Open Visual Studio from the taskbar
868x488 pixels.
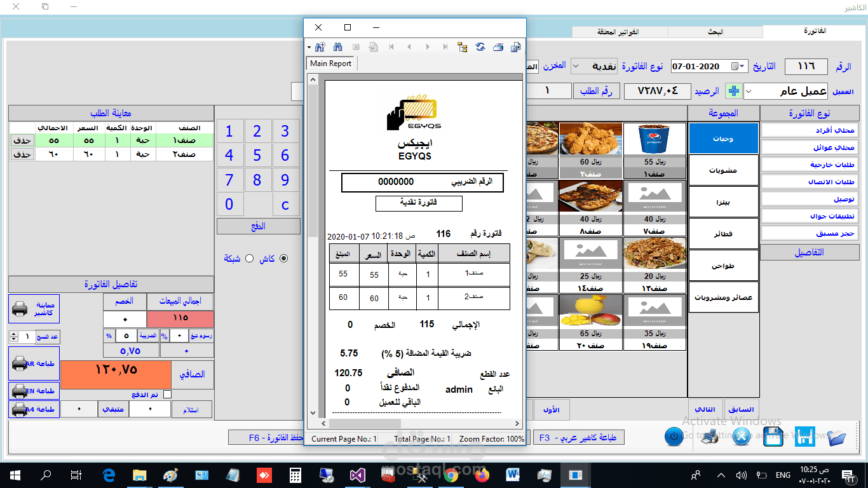tap(357, 475)
